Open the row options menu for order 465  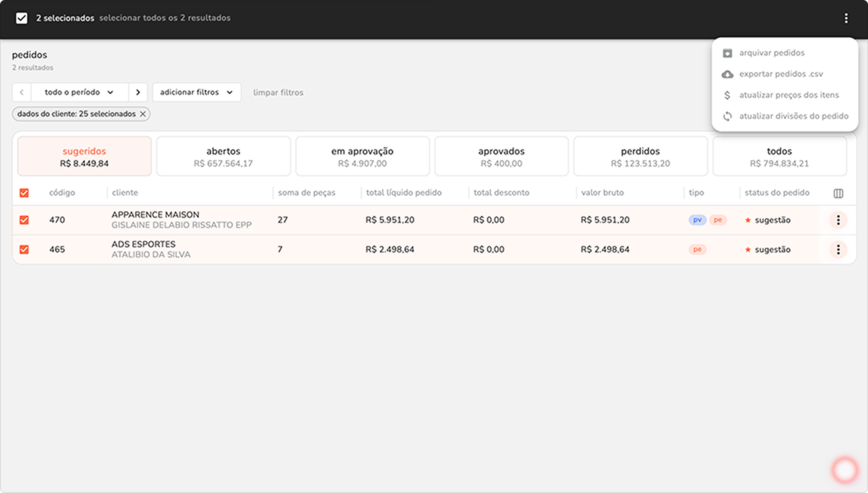[x=838, y=249]
